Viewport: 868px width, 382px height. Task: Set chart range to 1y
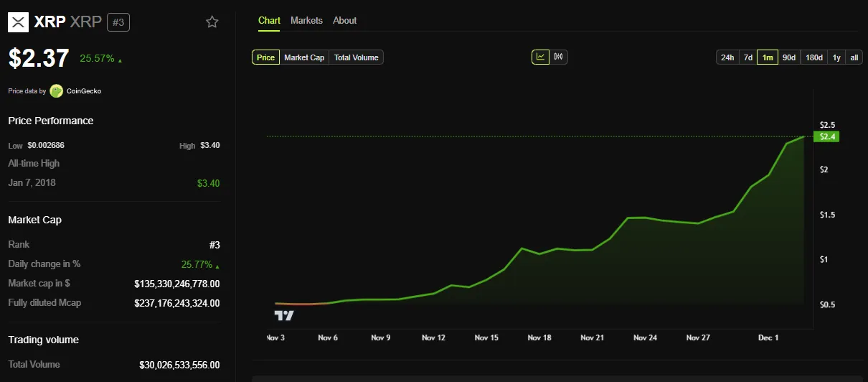(x=836, y=57)
